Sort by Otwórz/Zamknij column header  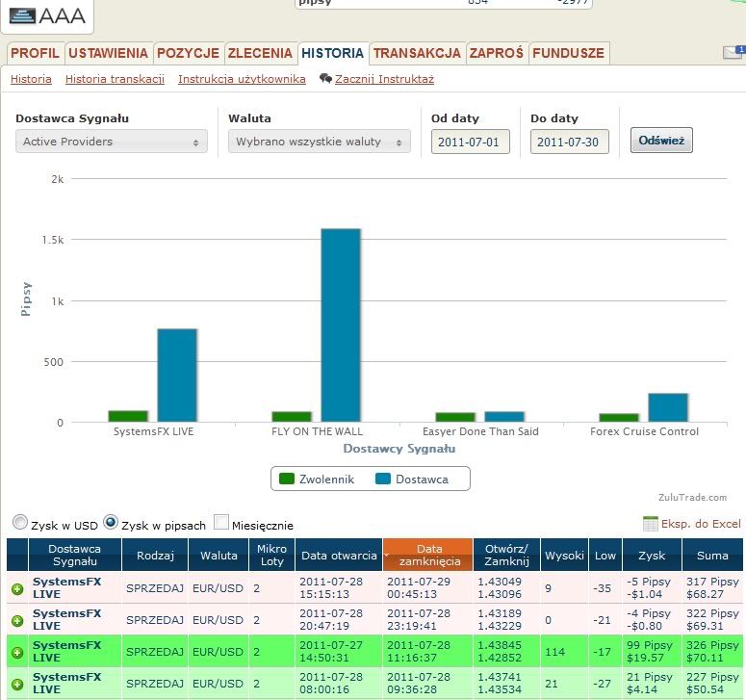[x=506, y=555]
